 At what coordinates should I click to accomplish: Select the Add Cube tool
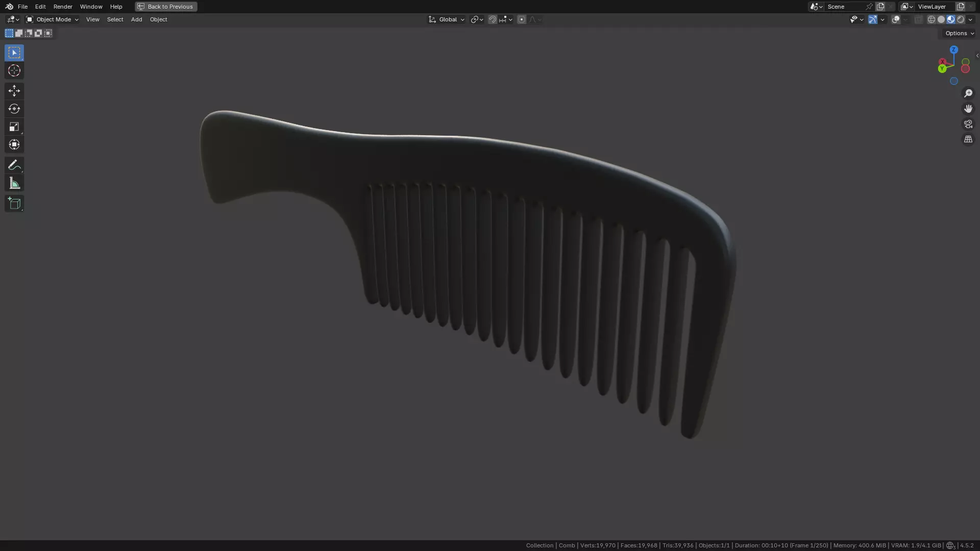click(14, 204)
